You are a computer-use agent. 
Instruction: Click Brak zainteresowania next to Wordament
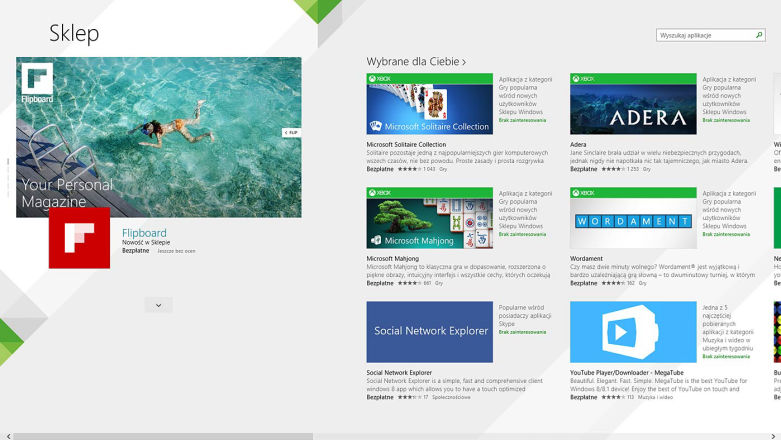726,234
